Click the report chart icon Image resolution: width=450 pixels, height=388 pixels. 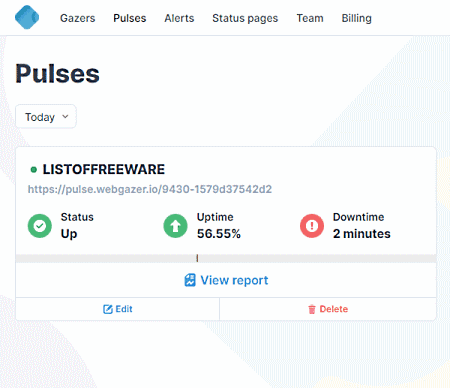pyautogui.click(x=190, y=280)
